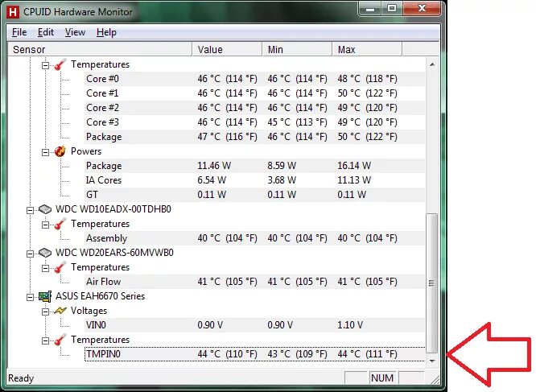Click the vertical scrollbar thumb

[432, 283]
